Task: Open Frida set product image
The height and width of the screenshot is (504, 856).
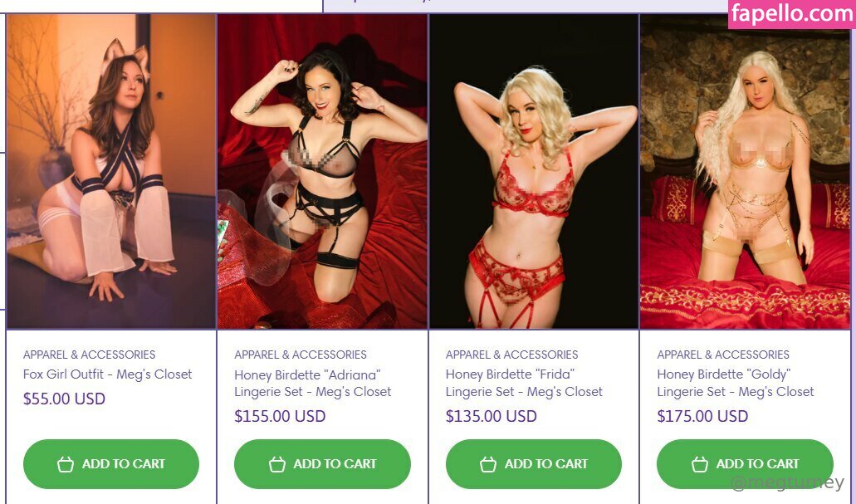Action: click(534, 171)
